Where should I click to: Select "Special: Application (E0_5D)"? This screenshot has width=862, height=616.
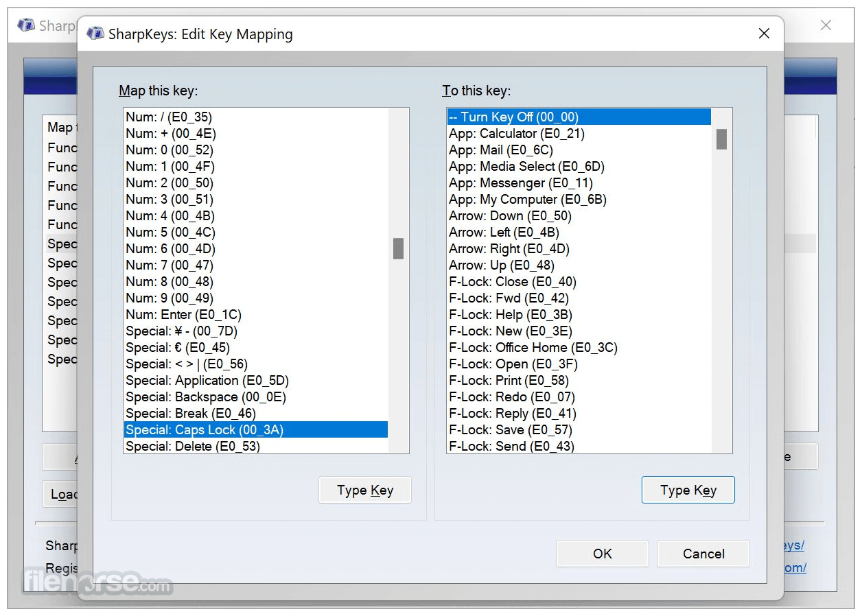(256, 380)
